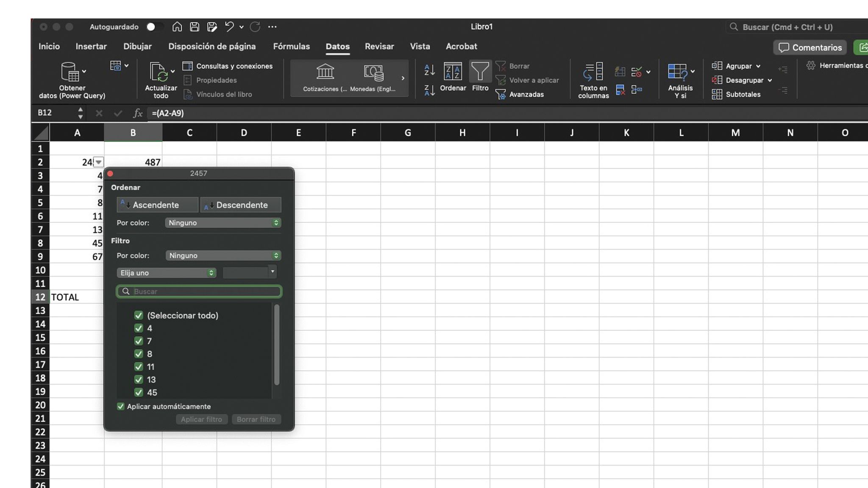Viewport: 868px width, 488px height.
Task: Click the Actualizar todo icon
Action: [x=160, y=72]
